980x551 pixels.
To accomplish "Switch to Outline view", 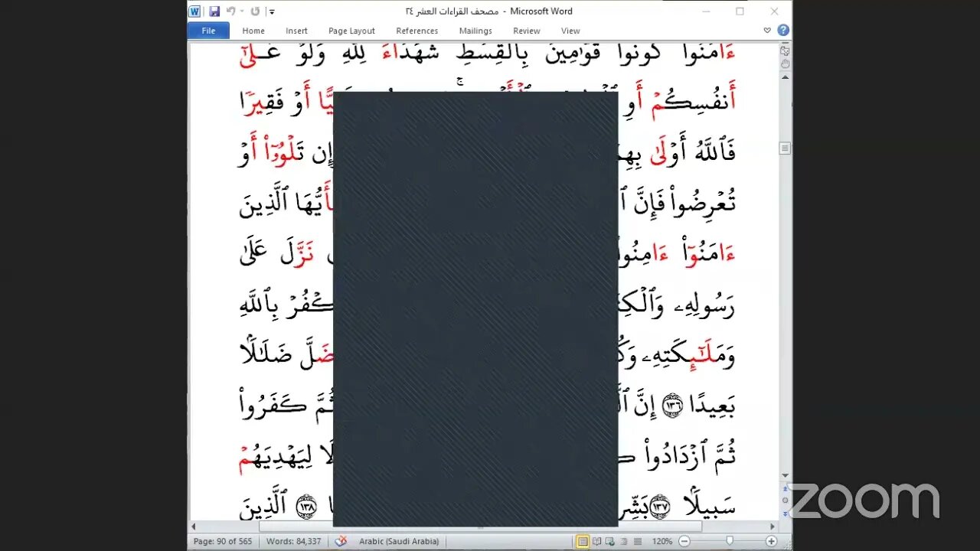I will [625, 542].
